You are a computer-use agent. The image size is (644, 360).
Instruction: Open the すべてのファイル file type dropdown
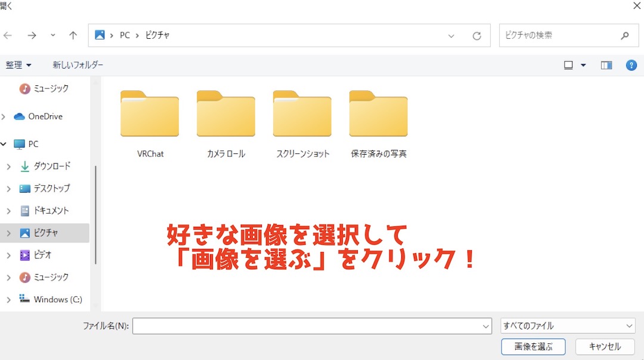point(566,325)
